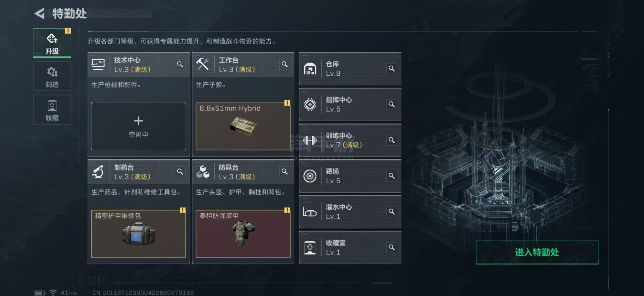644x296 pixels.
Task: Open the 训练中心 magnifier icon
Action: pos(392,140)
